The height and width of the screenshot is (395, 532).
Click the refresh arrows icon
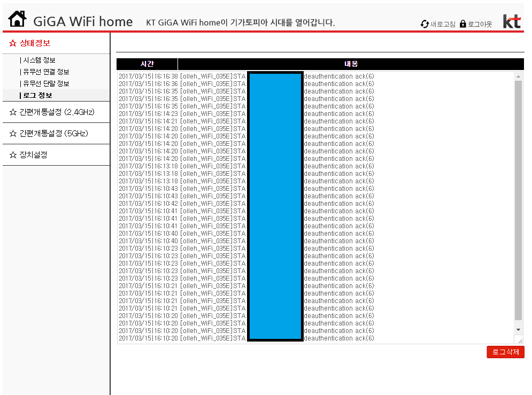425,24
